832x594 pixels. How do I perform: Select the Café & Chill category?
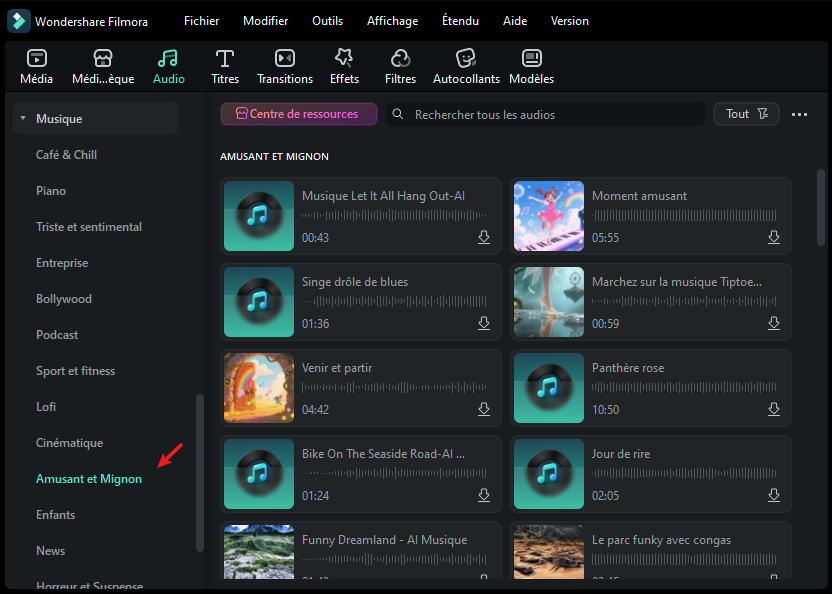click(66, 155)
